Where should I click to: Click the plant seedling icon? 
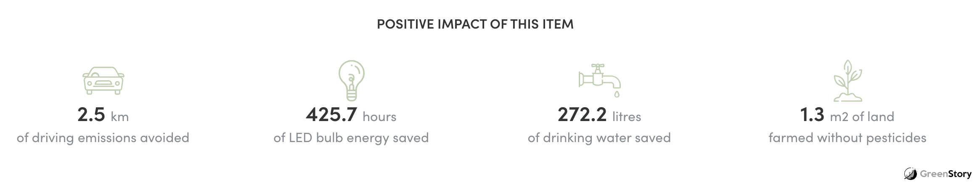pos(848,80)
